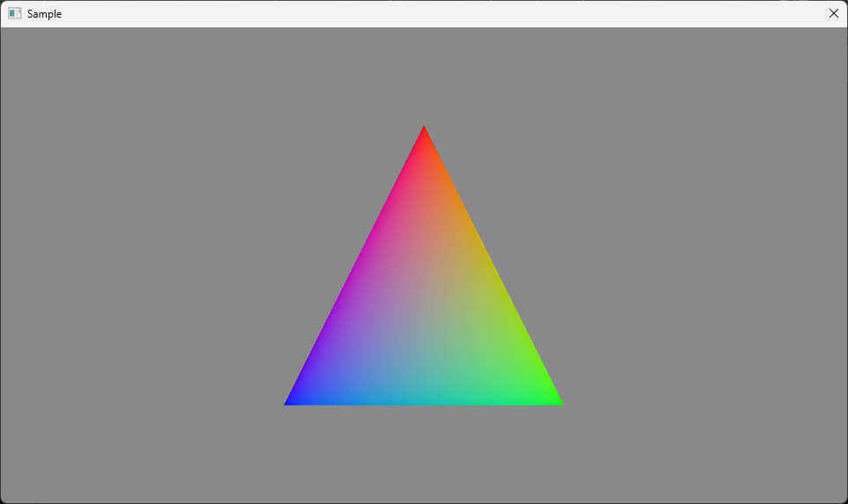
Task: Click the Sample app icon in title bar
Action: click(14, 13)
